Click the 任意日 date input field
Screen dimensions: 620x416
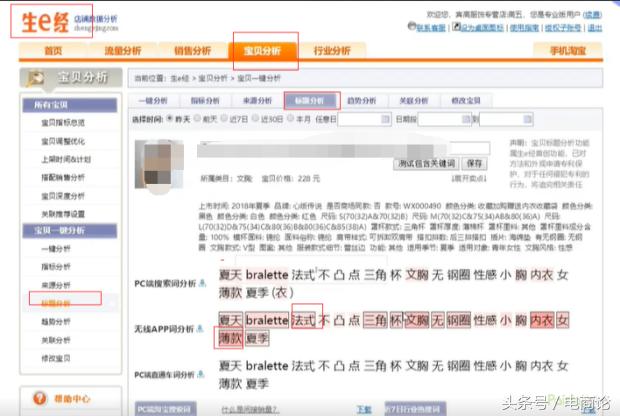pos(364,119)
